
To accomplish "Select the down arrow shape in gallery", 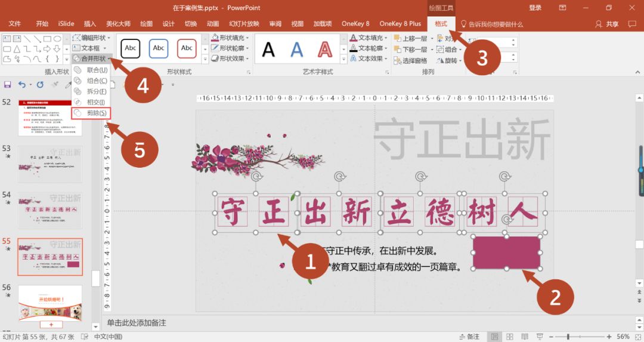I will click(57, 49).
